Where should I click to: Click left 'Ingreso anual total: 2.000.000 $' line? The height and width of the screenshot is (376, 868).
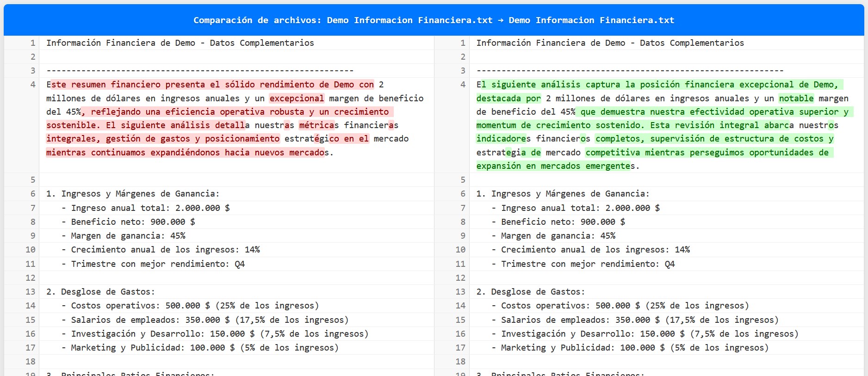pos(146,208)
